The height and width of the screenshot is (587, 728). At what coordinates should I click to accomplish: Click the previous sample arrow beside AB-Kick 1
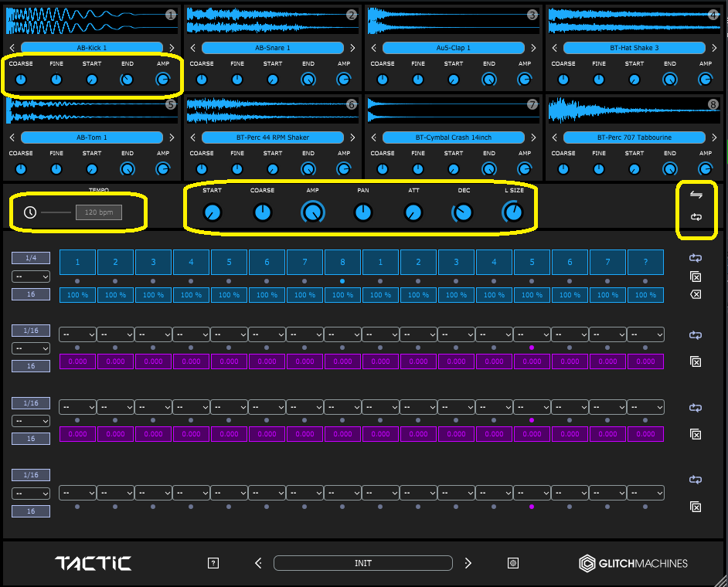pyautogui.click(x=12, y=48)
